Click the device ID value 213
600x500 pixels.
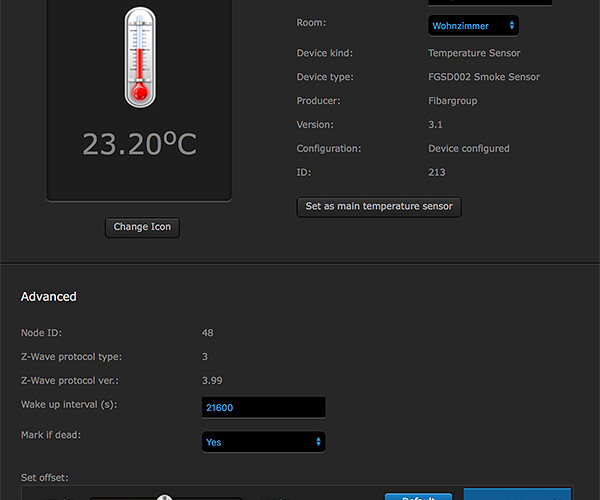coord(437,173)
